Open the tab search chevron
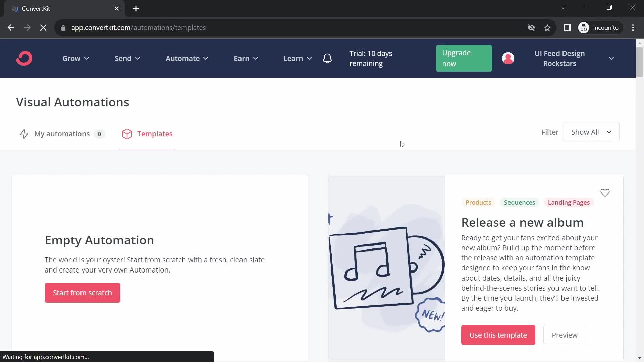The height and width of the screenshot is (362, 644). (x=563, y=7)
